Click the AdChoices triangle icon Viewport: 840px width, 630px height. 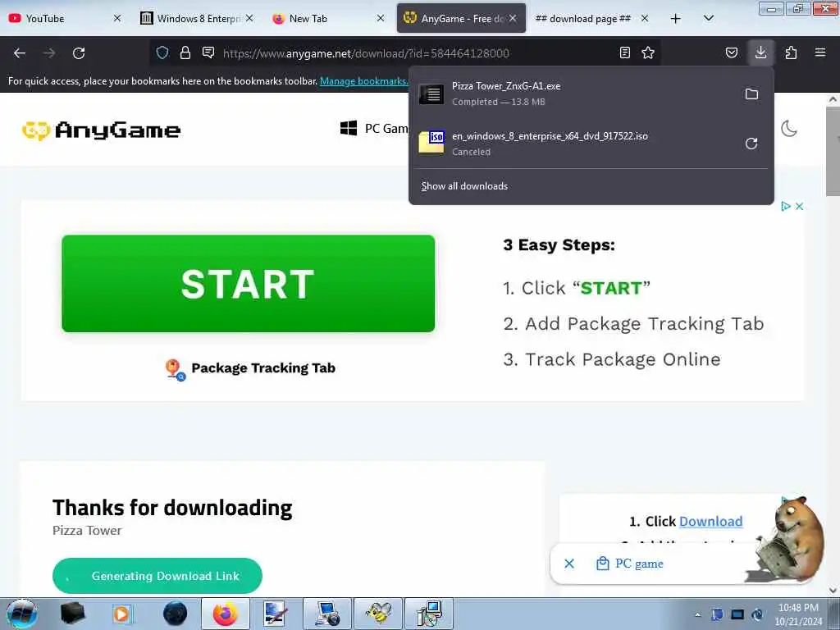[785, 206]
